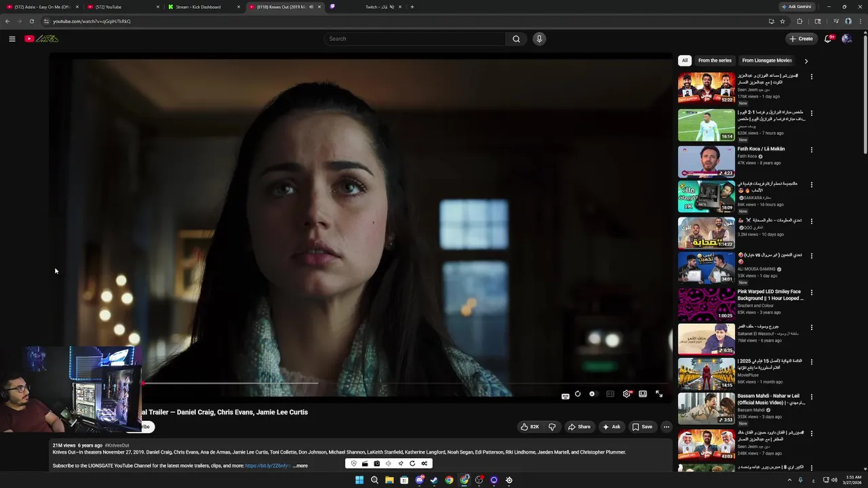Share the video
This screenshot has width=868, height=488.
coord(579,427)
